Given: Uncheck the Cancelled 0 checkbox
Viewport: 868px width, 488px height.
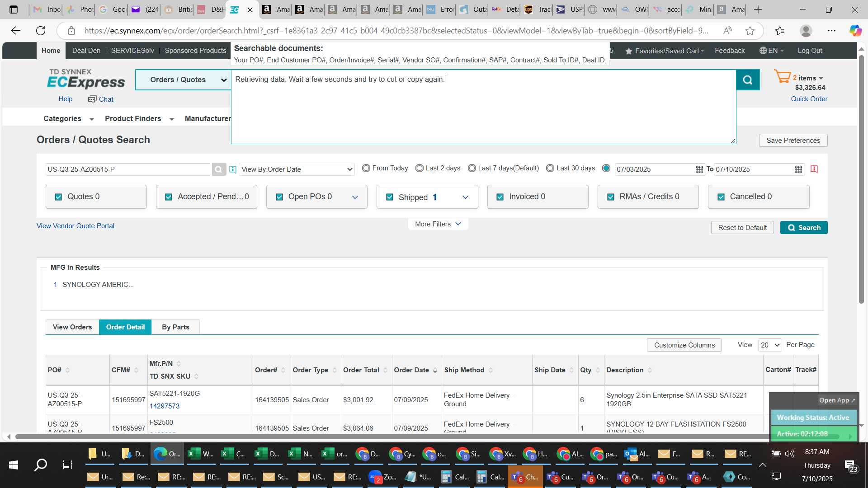Looking at the screenshot, I should pos(721,197).
